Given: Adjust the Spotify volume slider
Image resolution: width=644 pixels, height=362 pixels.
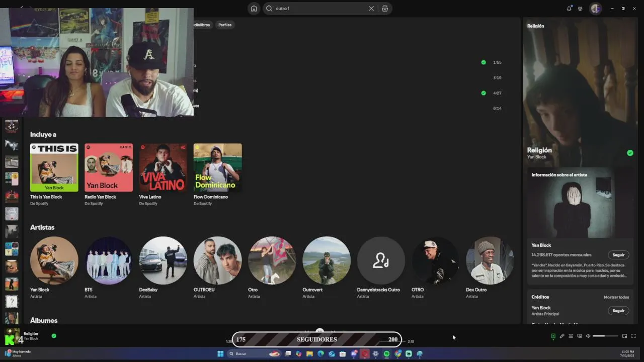Looking at the screenshot, I should [605, 336].
